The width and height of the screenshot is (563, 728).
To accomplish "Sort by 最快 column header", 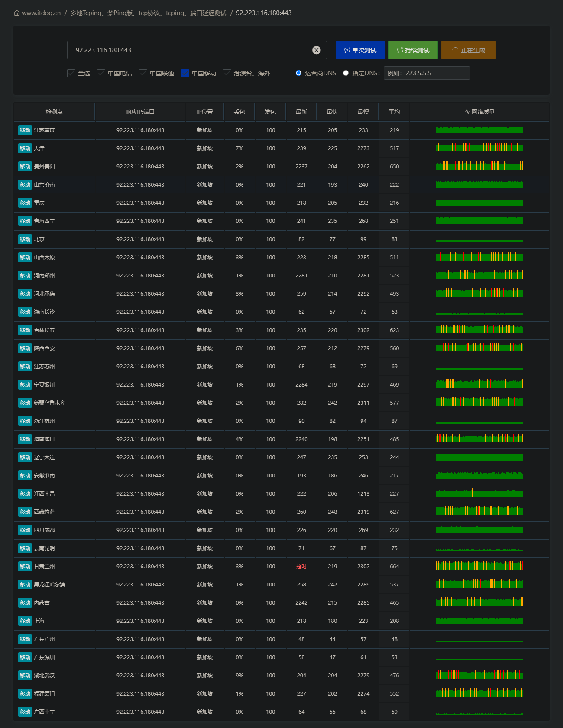I will click(x=332, y=112).
